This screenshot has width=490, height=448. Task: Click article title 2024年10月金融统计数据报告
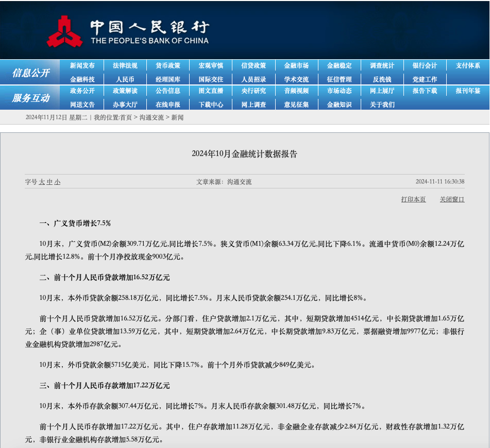(x=244, y=153)
